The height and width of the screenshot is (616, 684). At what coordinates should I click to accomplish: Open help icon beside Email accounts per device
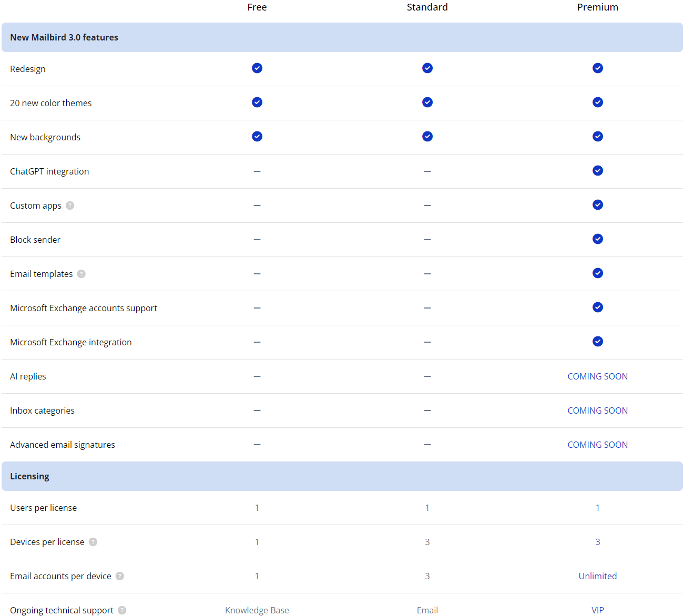(120, 576)
